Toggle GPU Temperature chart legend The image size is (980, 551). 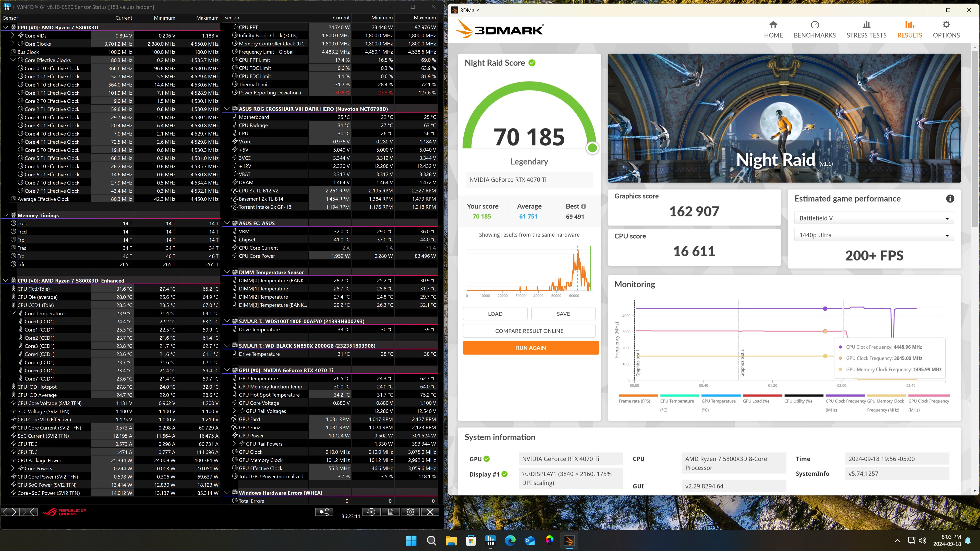[x=721, y=404]
